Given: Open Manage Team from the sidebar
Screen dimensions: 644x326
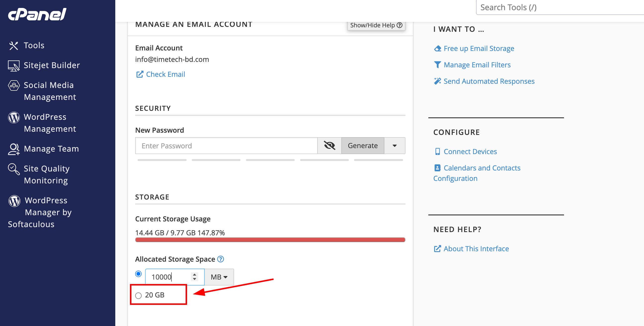Looking at the screenshot, I should 51,149.
